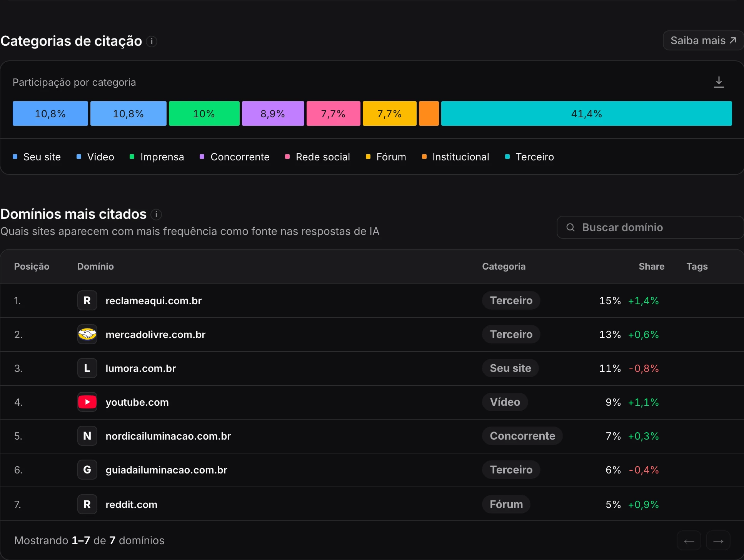Toggle the Vídeo legend item
Viewport: 744px width, 560px height.
pyautogui.click(x=95, y=157)
